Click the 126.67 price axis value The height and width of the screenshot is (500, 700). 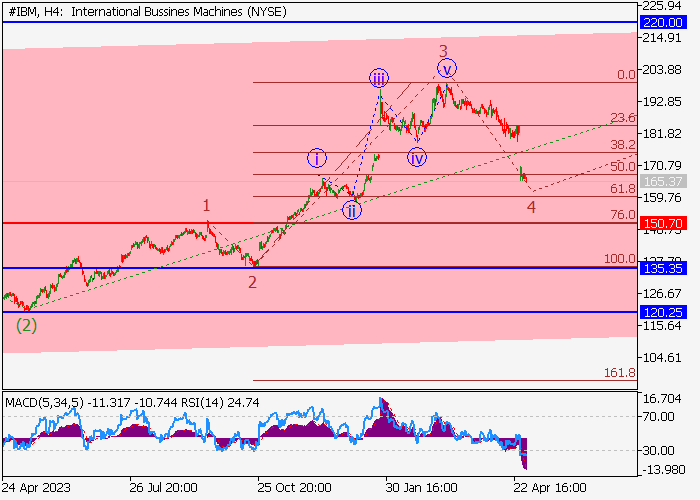point(662,294)
